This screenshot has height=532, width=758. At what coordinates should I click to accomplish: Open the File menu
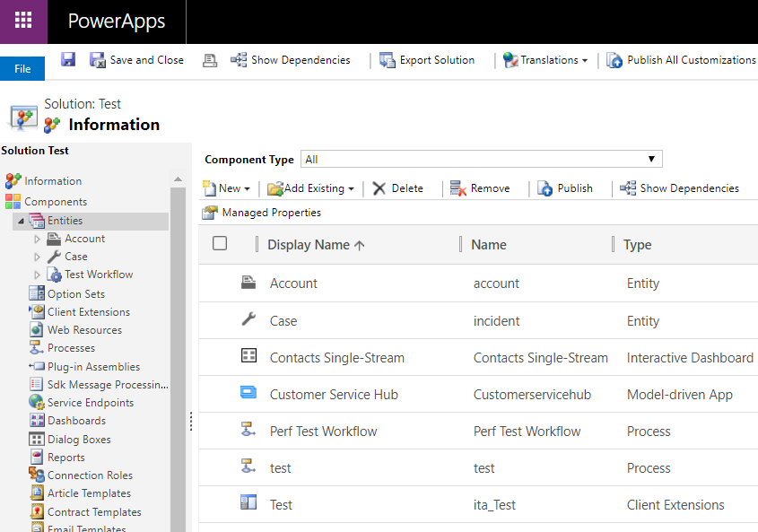tap(22, 69)
